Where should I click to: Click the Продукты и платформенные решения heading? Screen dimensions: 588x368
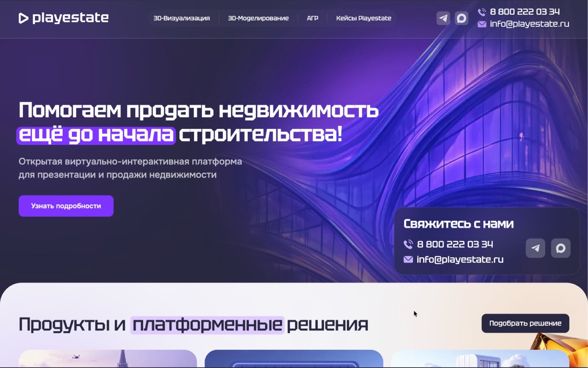pyautogui.click(x=193, y=325)
